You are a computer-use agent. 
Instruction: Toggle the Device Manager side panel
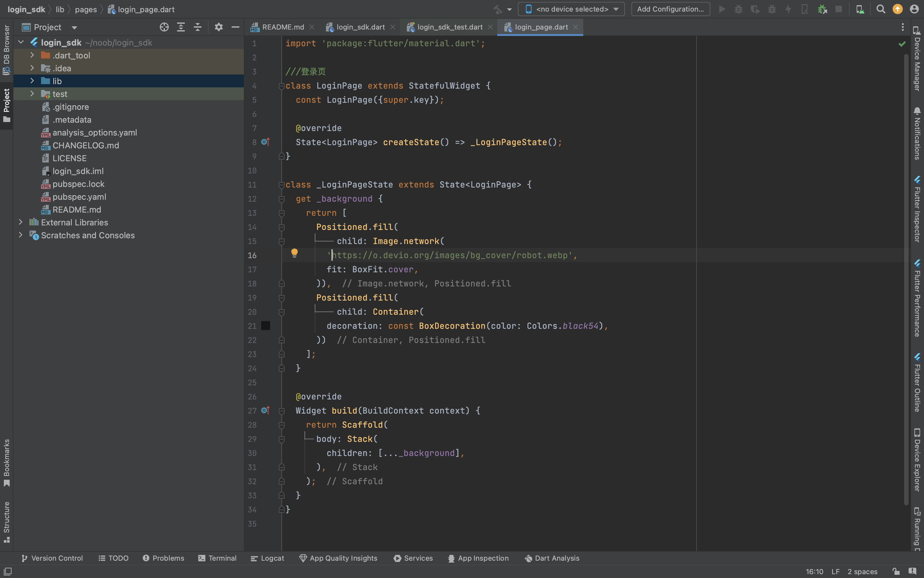coord(917,59)
